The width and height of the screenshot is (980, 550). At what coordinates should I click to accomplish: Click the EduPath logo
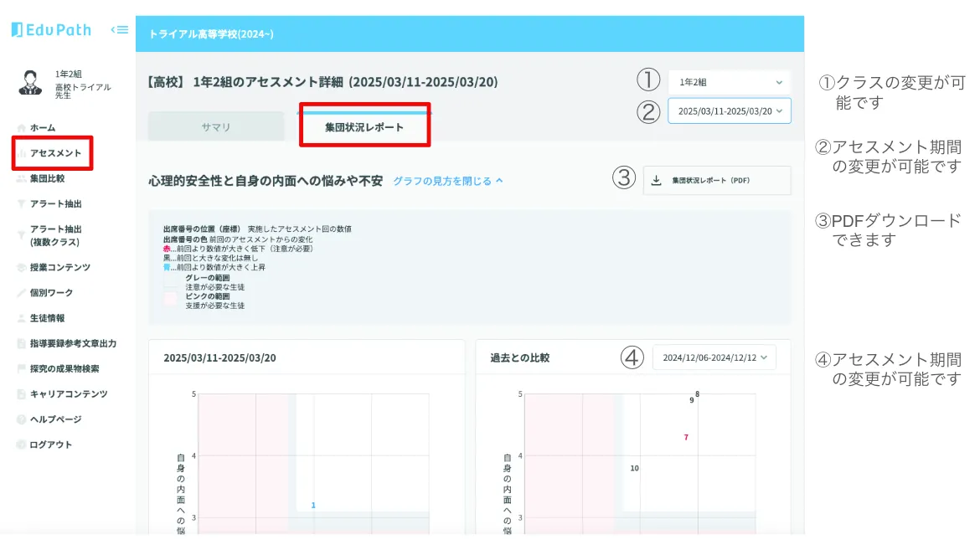click(51, 30)
